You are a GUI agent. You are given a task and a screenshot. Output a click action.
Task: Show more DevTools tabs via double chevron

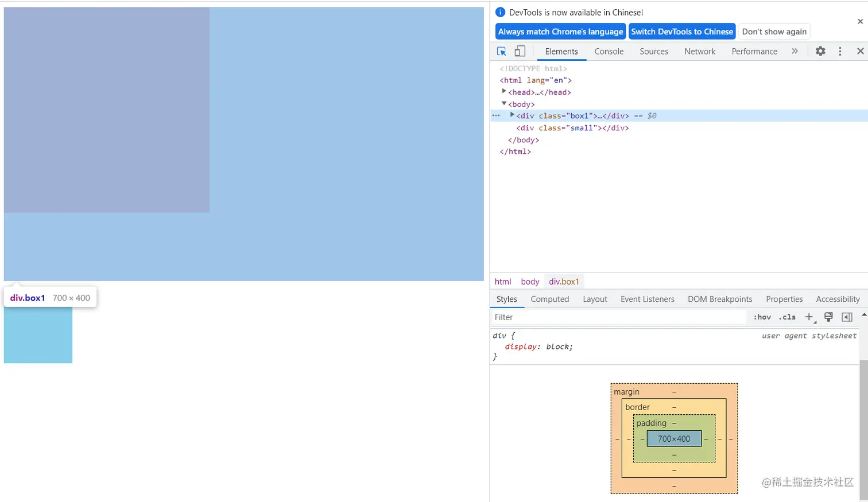(x=795, y=51)
